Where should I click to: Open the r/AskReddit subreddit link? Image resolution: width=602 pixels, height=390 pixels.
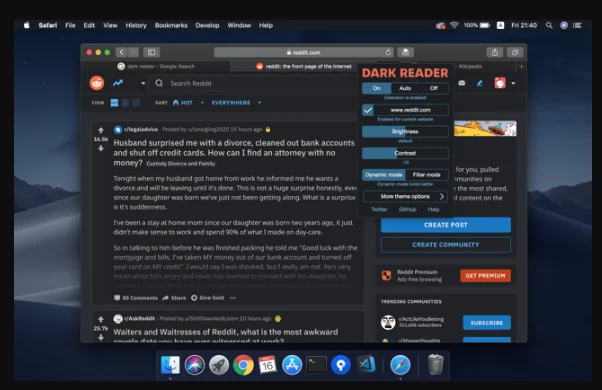click(139, 319)
